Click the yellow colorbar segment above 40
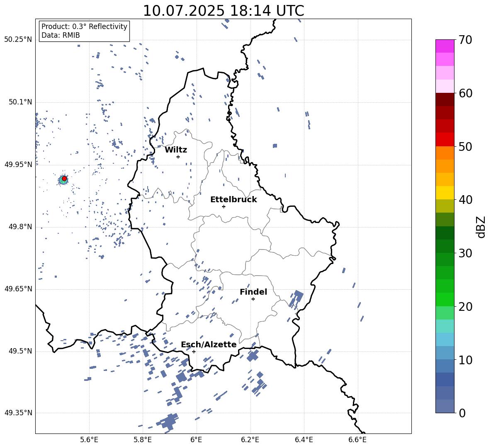 tap(445, 193)
